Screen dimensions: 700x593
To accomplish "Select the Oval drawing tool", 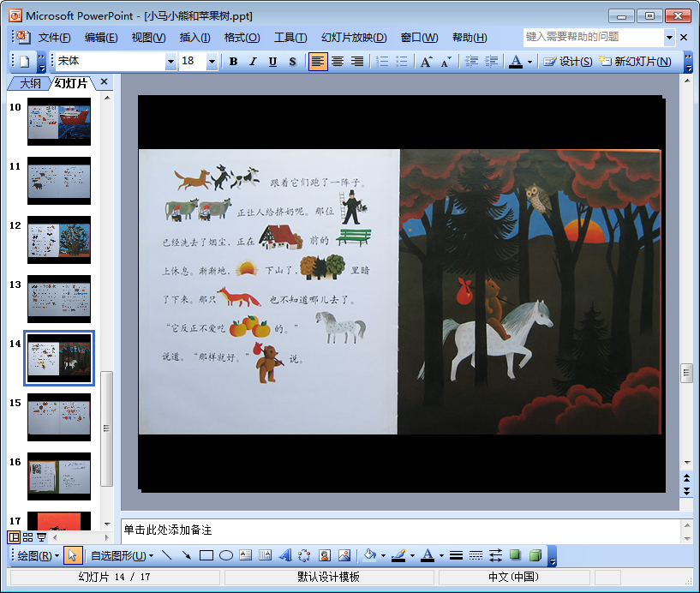I will 226,555.
